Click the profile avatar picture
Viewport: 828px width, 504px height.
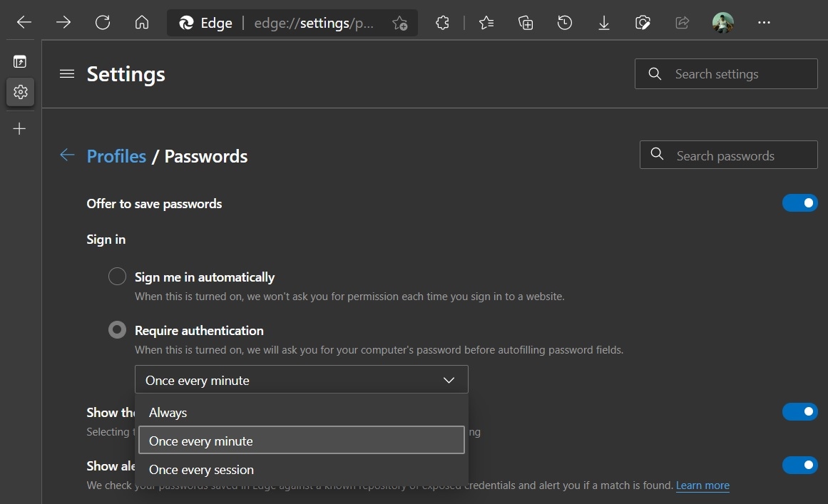722,22
